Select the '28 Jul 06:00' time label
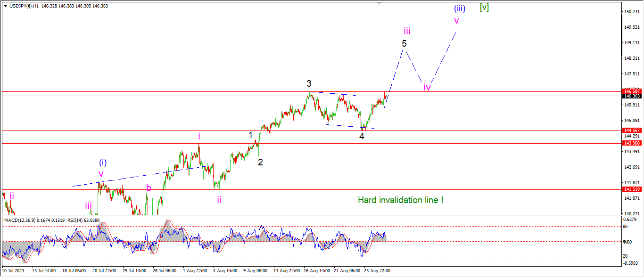644x277 pixels. point(165,271)
